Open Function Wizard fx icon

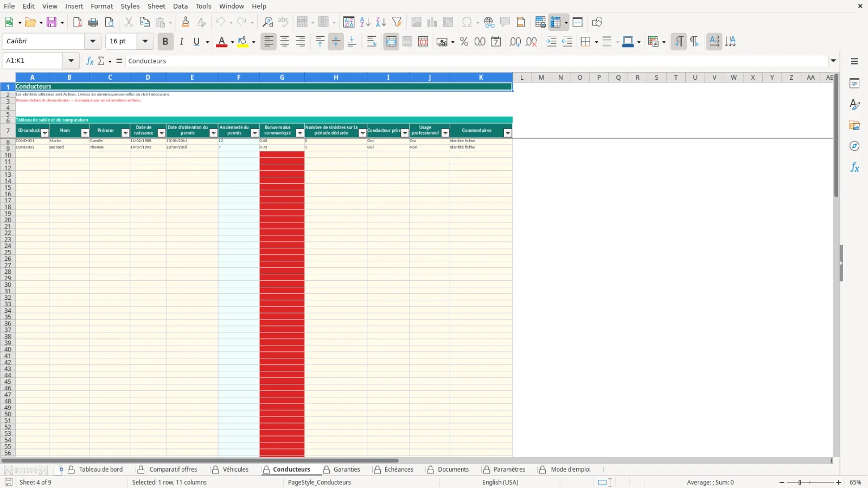90,61
